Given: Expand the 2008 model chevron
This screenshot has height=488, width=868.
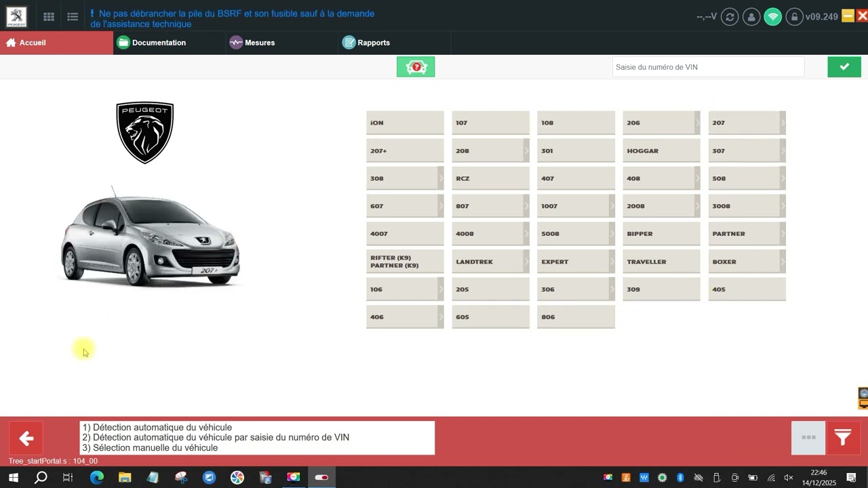Looking at the screenshot, I should coord(697,206).
